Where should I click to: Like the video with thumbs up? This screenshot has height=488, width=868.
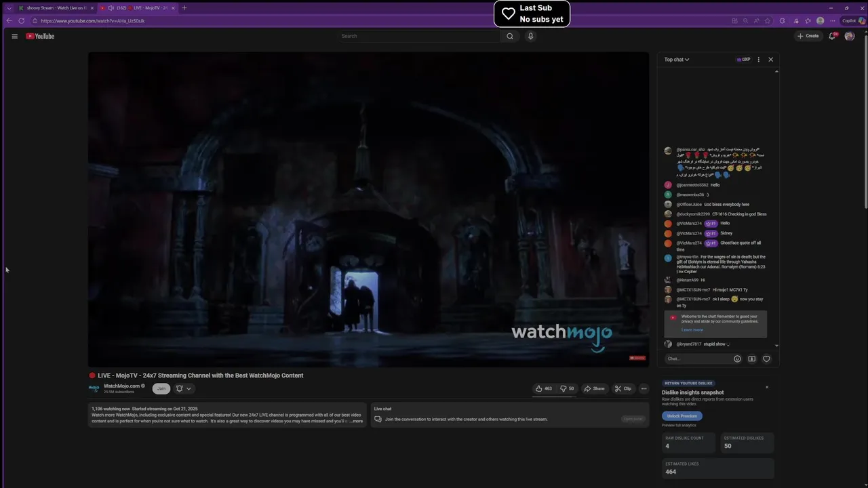coord(544,388)
